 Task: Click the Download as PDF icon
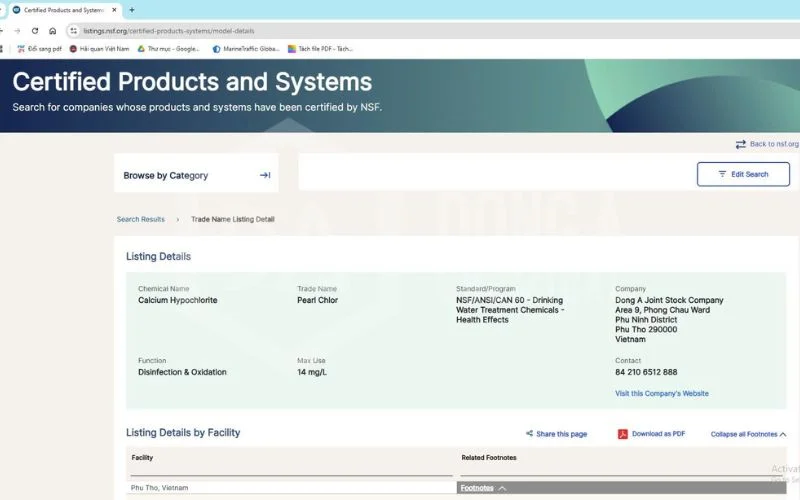tap(622, 434)
